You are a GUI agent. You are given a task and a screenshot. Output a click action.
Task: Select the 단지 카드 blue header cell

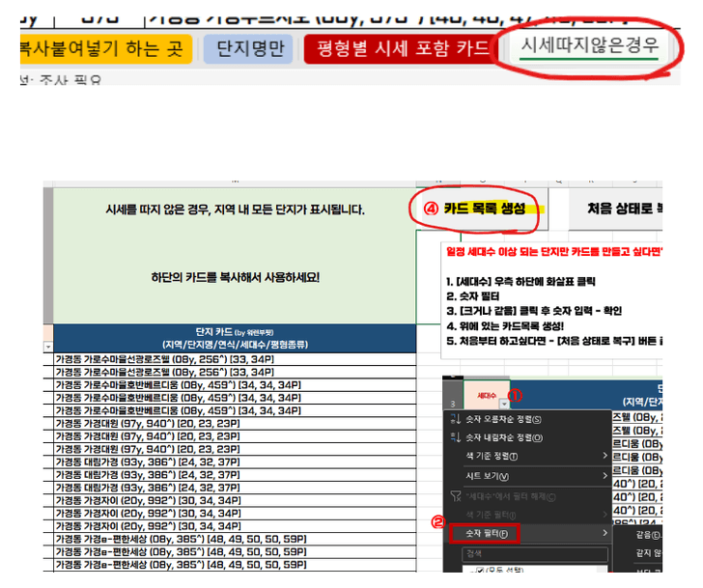point(235,338)
